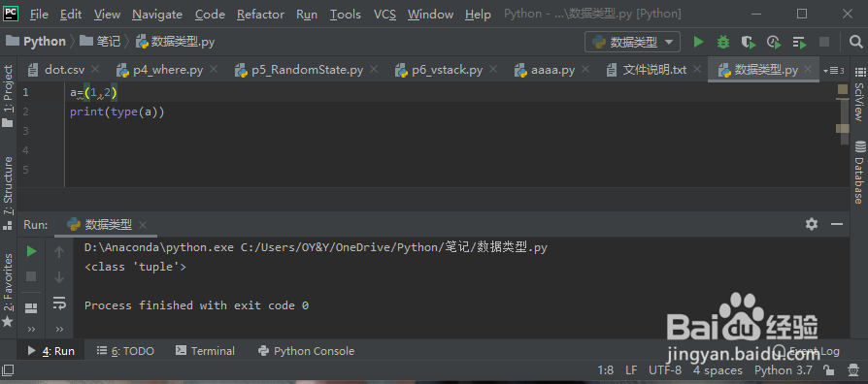This screenshot has width=868, height=384.
Task: Open the VCS menu
Action: pos(384,15)
